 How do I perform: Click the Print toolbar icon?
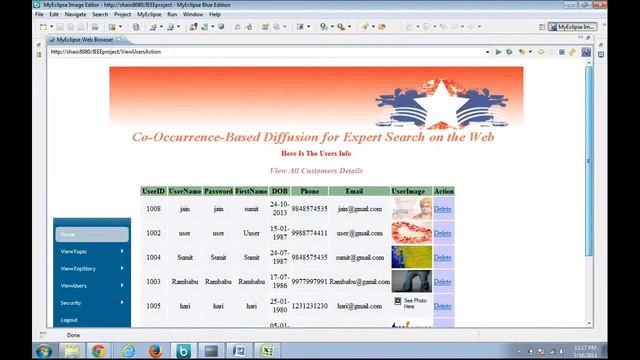tap(95, 27)
